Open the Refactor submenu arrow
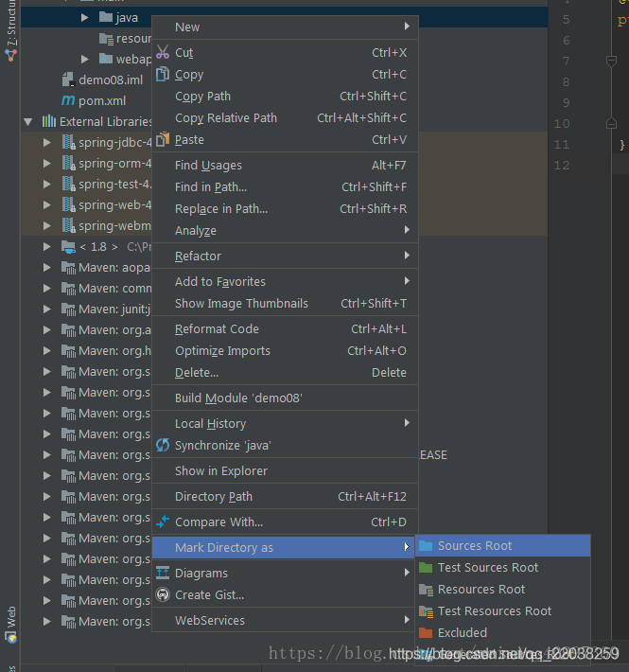Screen dimensions: 629x672 pyautogui.click(x=407, y=256)
